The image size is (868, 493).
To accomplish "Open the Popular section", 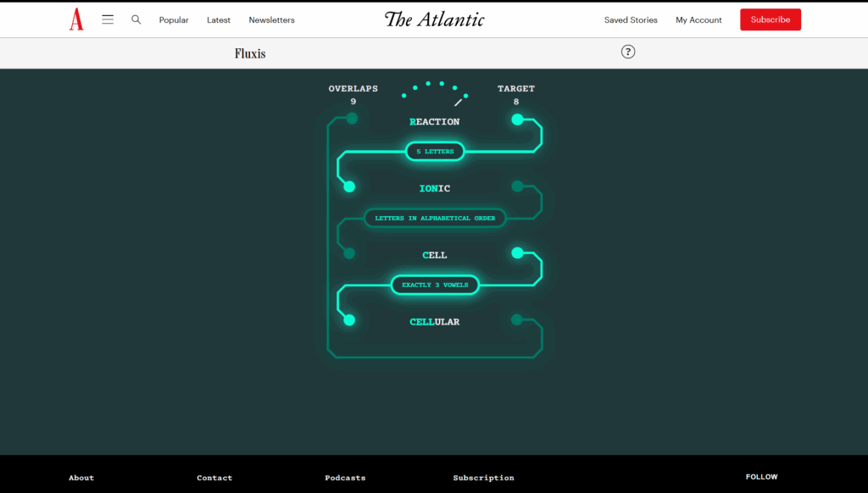I will tap(174, 19).
